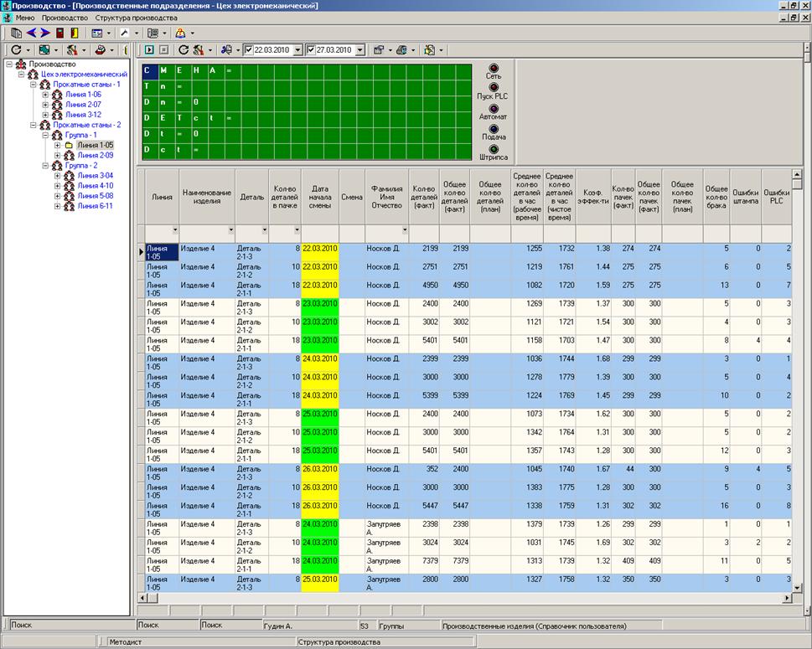The height and width of the screenshot is (649, 812).
Task: Click the help lifebuoy icon in the top toolbar
Action: [x=180, y=33]
